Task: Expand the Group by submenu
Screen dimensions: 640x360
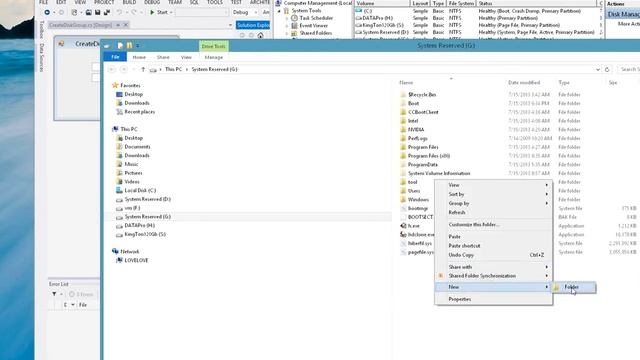Action: click(493, 203)
